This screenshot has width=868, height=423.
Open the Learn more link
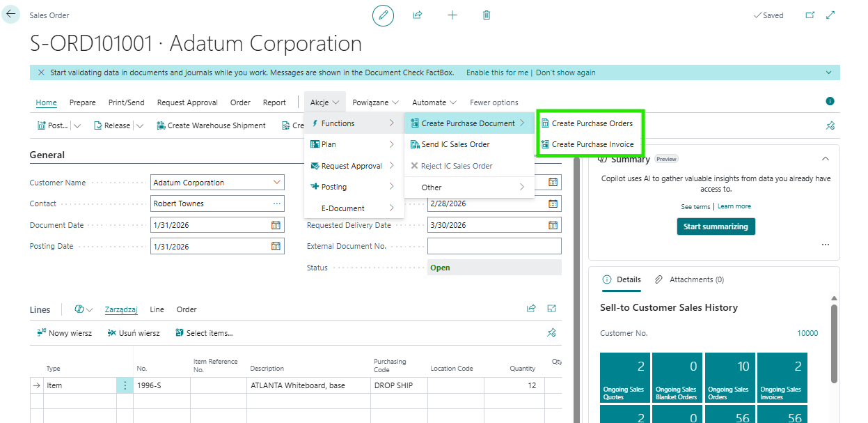[x=734, y=206]
